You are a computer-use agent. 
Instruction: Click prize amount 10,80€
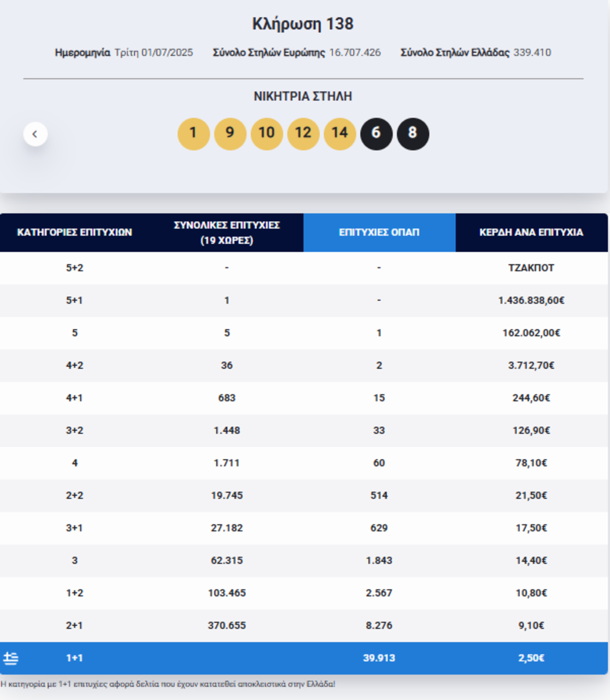[531, 594]
